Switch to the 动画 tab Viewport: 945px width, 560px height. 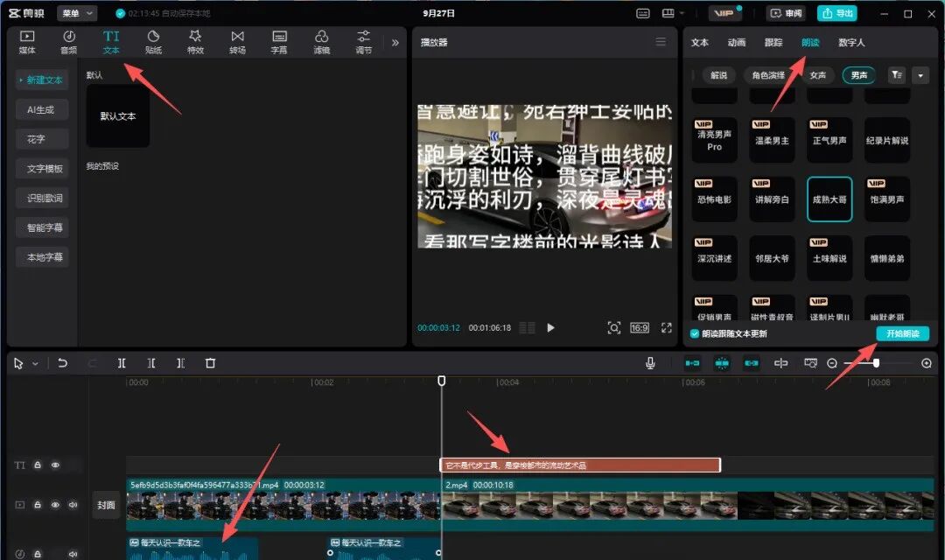click(737, 42)
